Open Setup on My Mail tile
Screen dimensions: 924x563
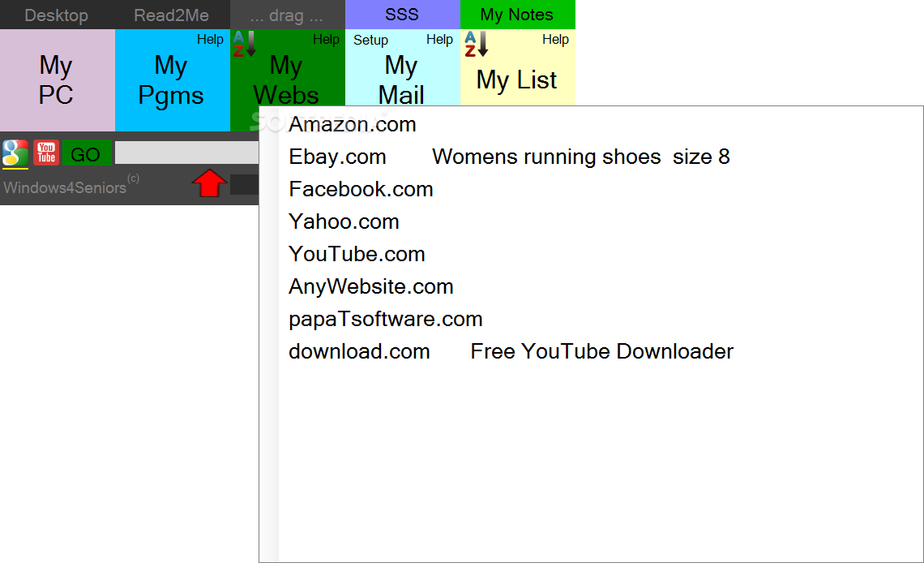370,40
